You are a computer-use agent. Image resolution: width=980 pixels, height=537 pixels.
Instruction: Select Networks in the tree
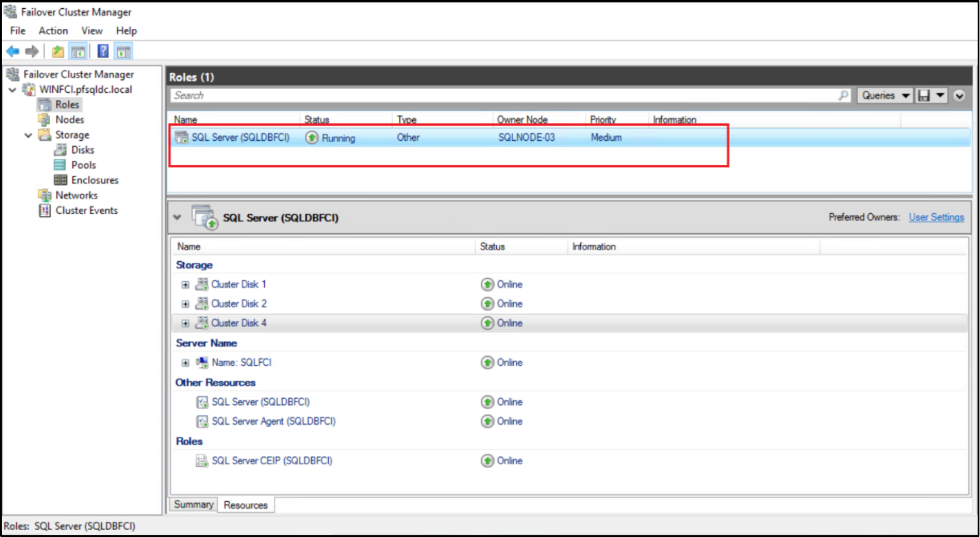[x=76, y=195]
